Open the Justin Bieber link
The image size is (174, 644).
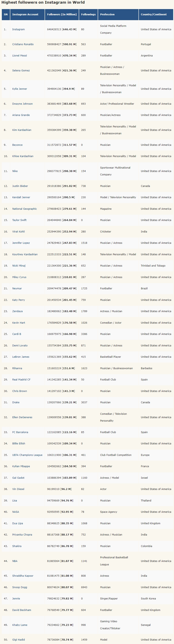(20, 186)
